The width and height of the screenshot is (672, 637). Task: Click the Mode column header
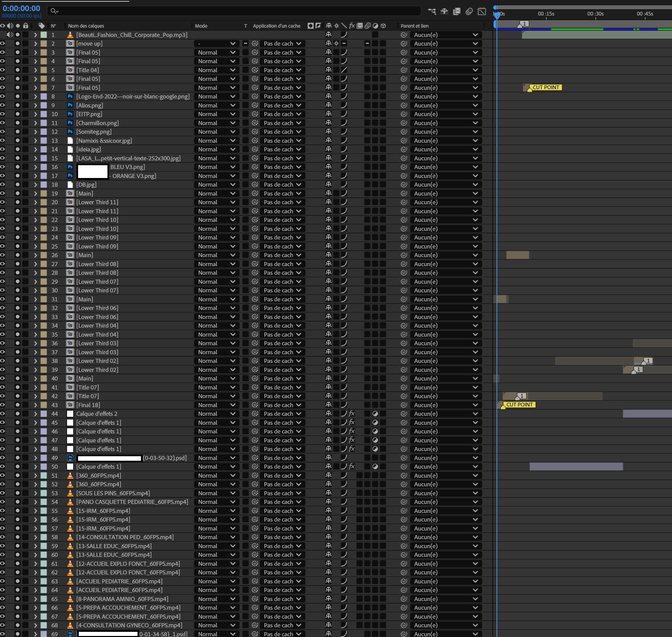(x=201, y=26)
